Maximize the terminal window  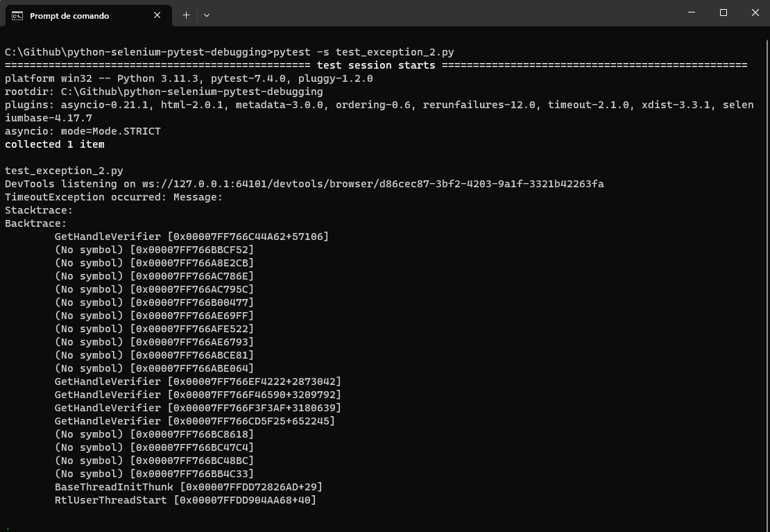click(x=724, y=12)
